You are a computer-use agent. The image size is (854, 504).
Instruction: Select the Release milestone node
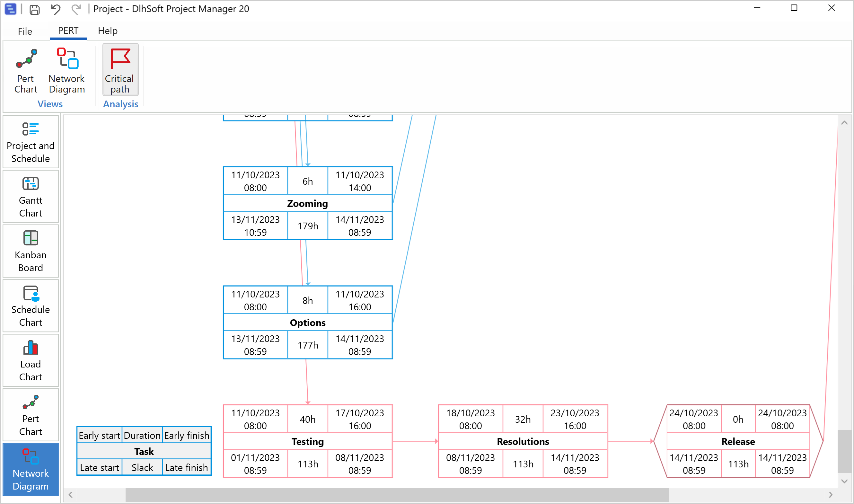click(738, 441)
